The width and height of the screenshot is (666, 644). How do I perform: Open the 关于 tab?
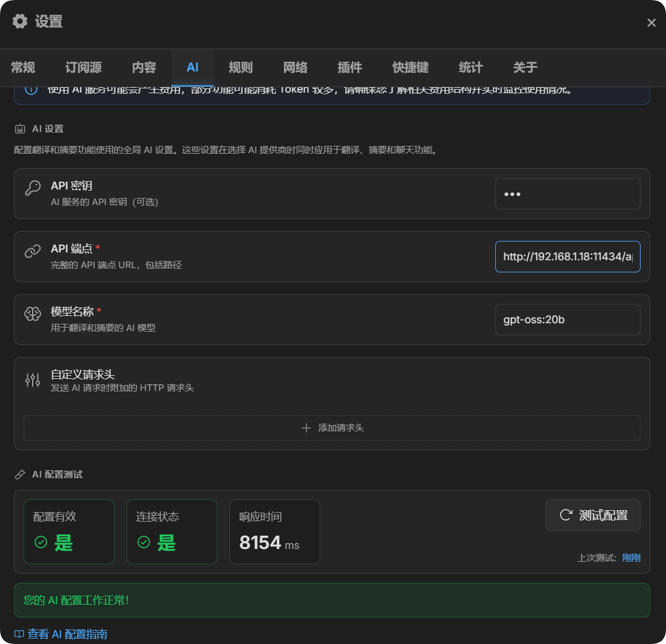tap(526, 67)
